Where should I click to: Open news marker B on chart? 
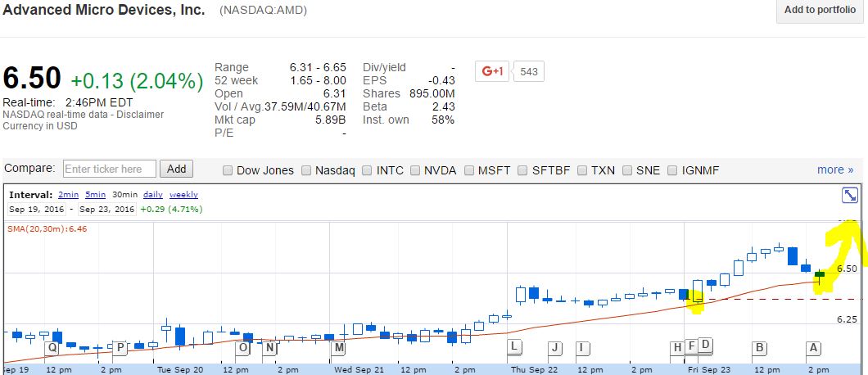click(x=760, y=347)
